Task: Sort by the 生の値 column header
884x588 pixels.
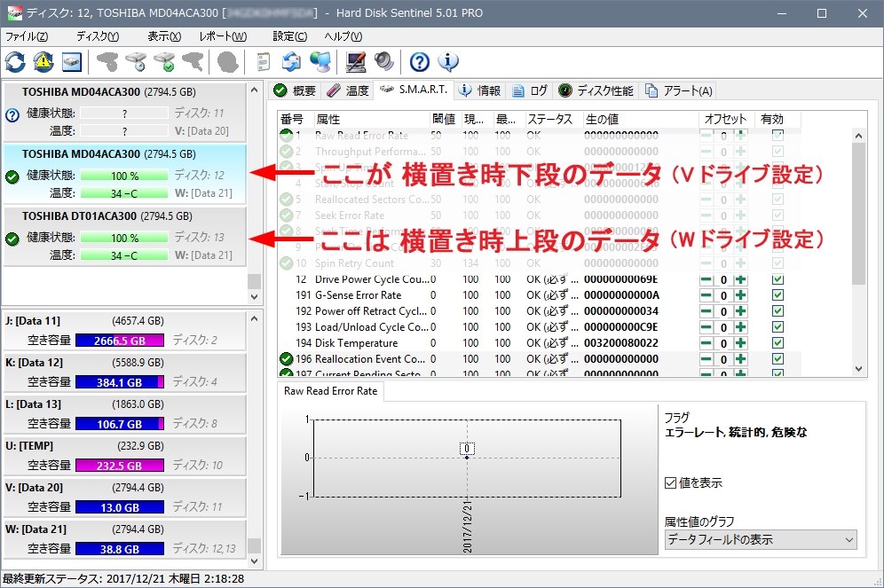Action: 641,120
